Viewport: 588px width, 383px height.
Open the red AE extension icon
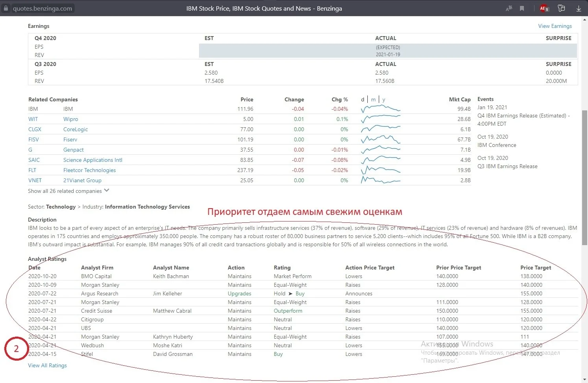point(544,8)
